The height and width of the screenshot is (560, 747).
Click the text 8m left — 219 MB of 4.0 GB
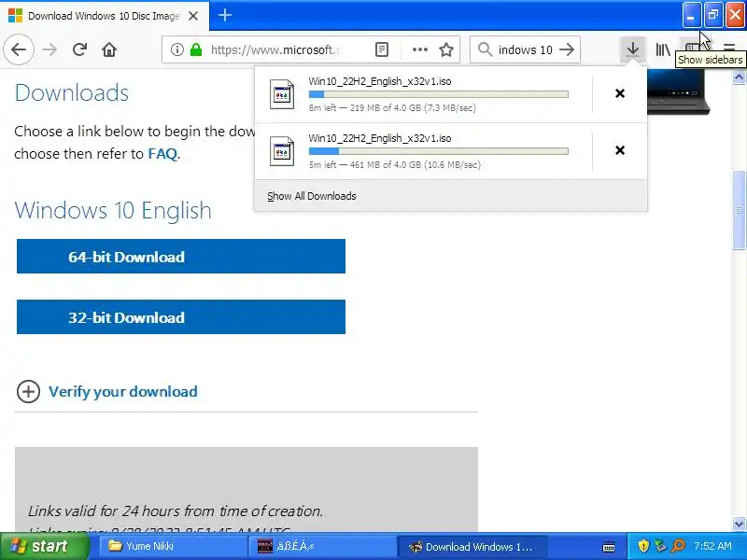392,107
